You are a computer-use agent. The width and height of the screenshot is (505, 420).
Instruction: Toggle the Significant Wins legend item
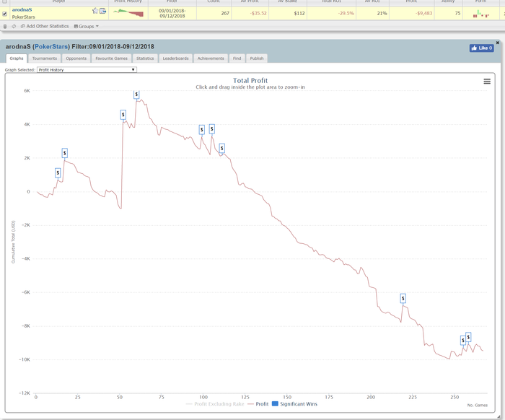click(x=294, y=404)
